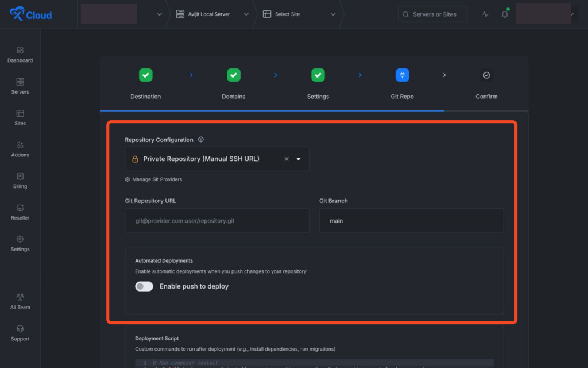Click the Repository Configuration label

pos(159,140)
